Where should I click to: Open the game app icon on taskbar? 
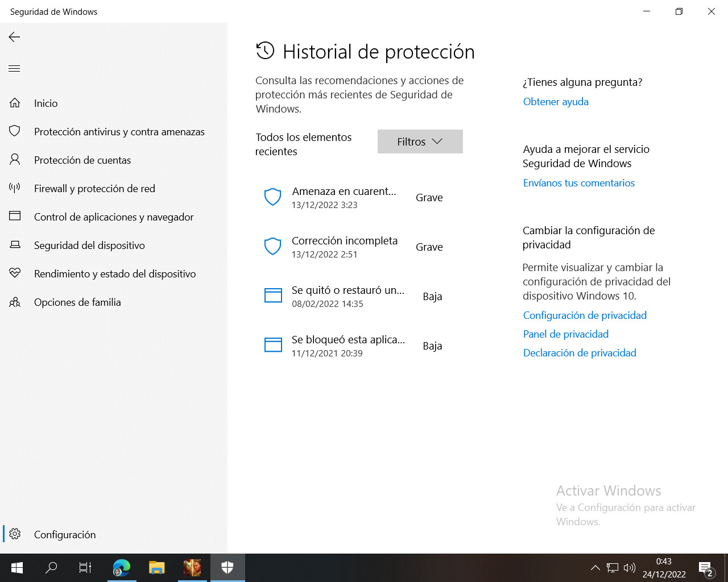tap(192, 568)
